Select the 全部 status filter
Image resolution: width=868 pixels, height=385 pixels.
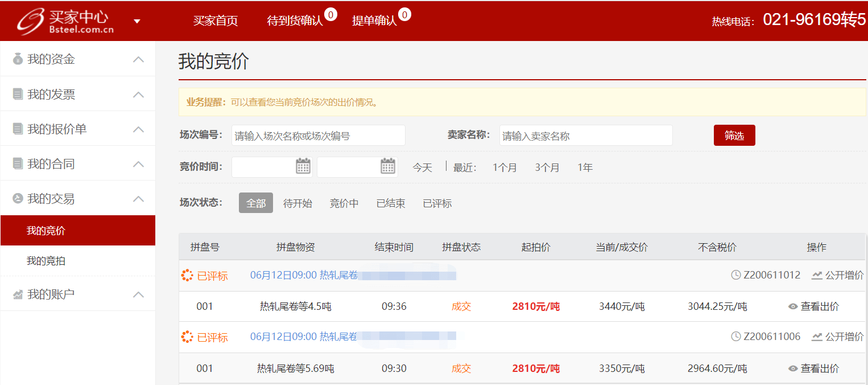coord(255,203)
